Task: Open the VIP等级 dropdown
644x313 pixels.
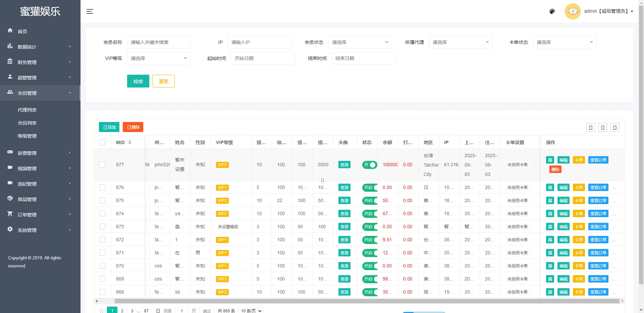Action: click(x=159, y=58)
